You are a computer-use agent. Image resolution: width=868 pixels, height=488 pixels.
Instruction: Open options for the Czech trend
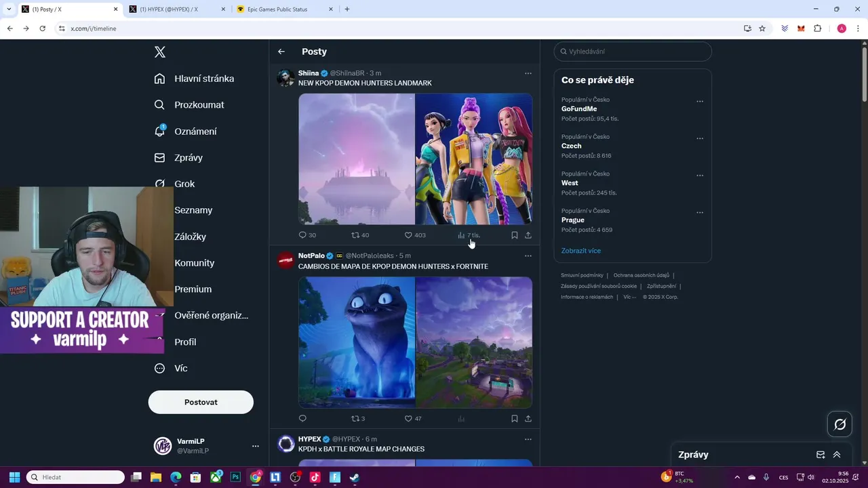pyautogui.click(x=700, y=138)
